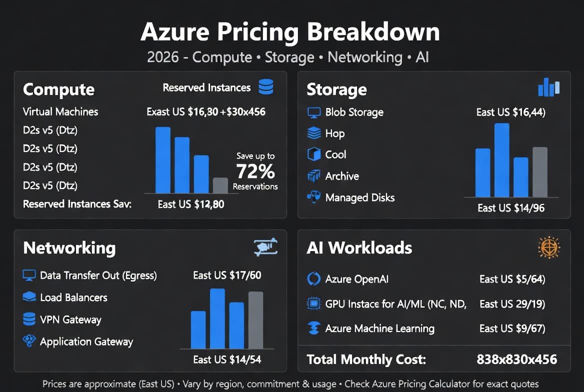Click the Hop tier layers icon
584x392 pixels.
[x=314, y=133]
